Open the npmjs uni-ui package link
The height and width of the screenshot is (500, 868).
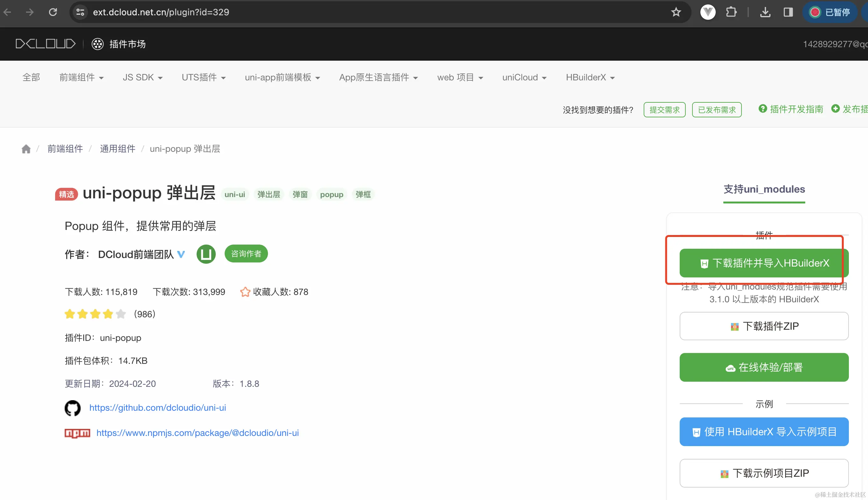197,433
